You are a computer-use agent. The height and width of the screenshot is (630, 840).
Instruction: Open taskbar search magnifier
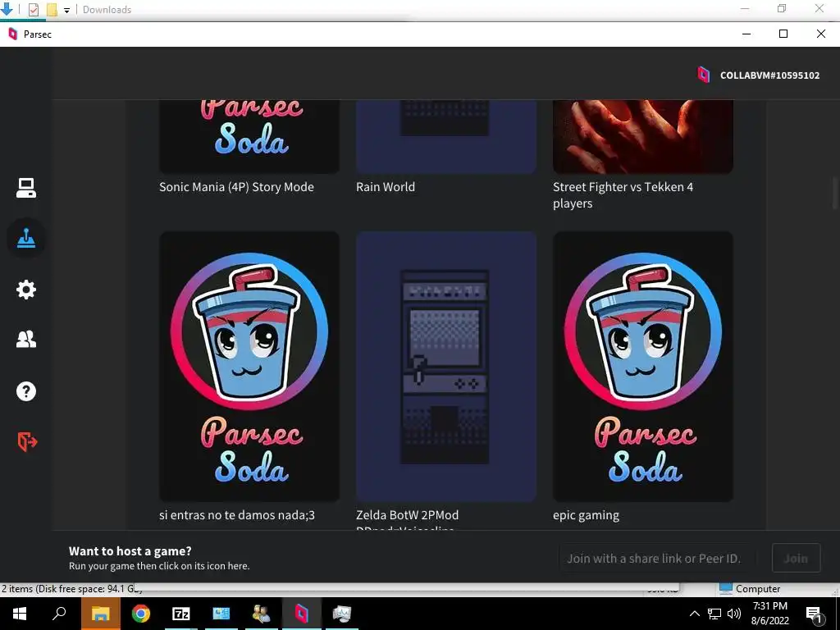point(59,614)
